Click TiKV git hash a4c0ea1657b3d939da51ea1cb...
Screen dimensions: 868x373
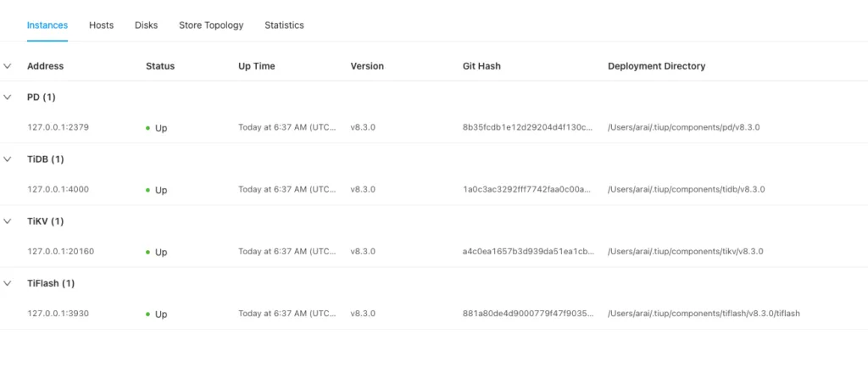point(529,251)
